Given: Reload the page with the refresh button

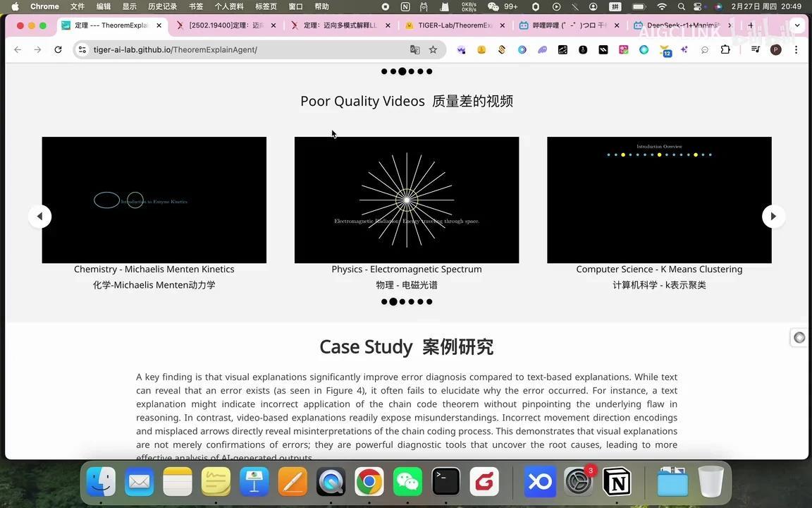Looking at the screenshot, I should pos(58,49).
